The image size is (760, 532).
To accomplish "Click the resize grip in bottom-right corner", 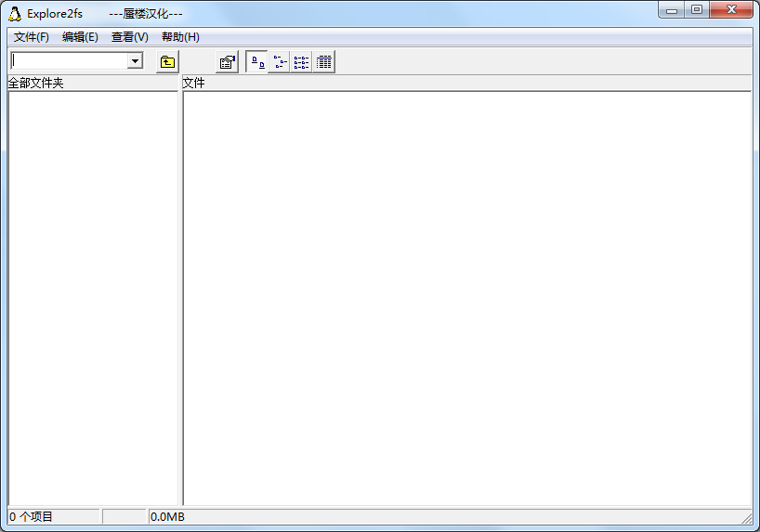I will coord(746,517).
